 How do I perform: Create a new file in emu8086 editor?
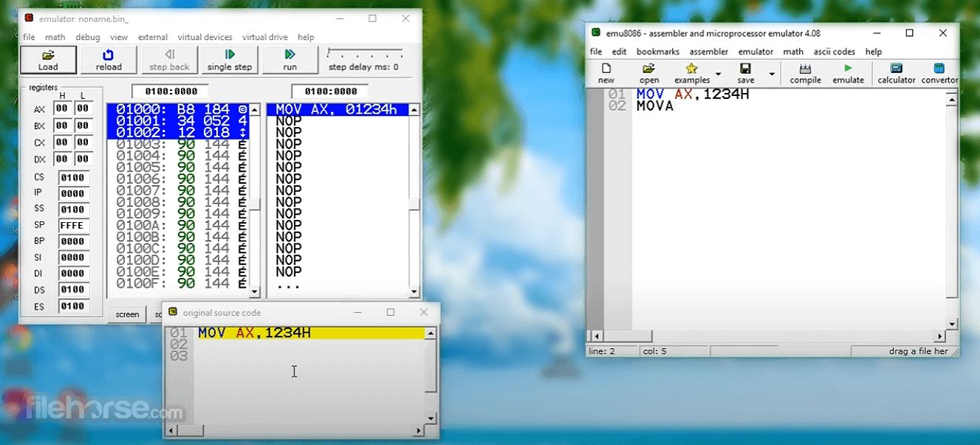click(606, 74)
